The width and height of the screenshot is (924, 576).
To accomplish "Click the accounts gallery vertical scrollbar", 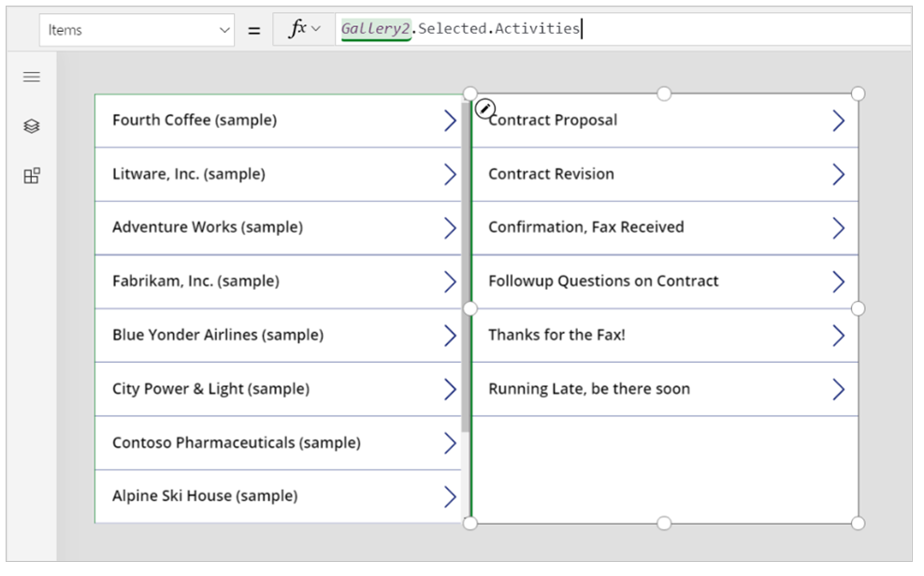I will (465, 281).
